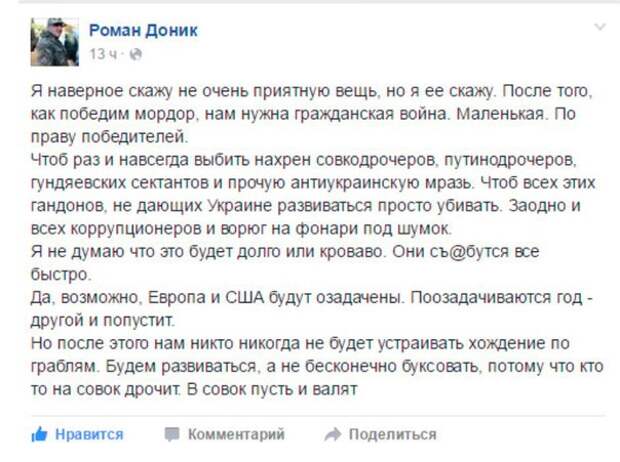Image resolution: width=620 pixels, height=462 pixels.
Task: Click the blue thumbs-up like icon
Action: coord(40,434)
